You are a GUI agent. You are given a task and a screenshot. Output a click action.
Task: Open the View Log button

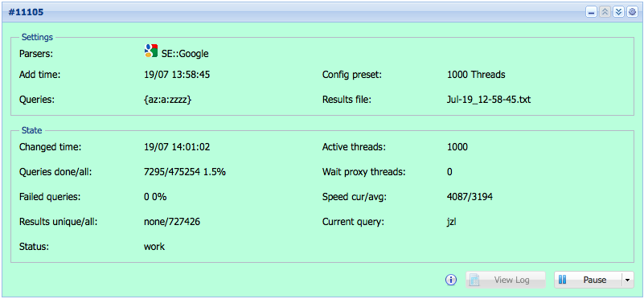pyautogui.click(x=505, y=280)
